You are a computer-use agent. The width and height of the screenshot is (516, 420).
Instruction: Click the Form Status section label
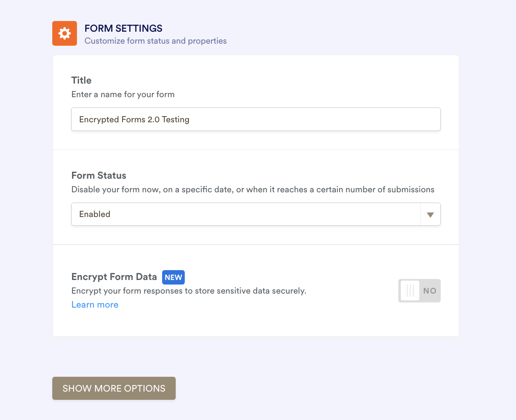[99, 175]
